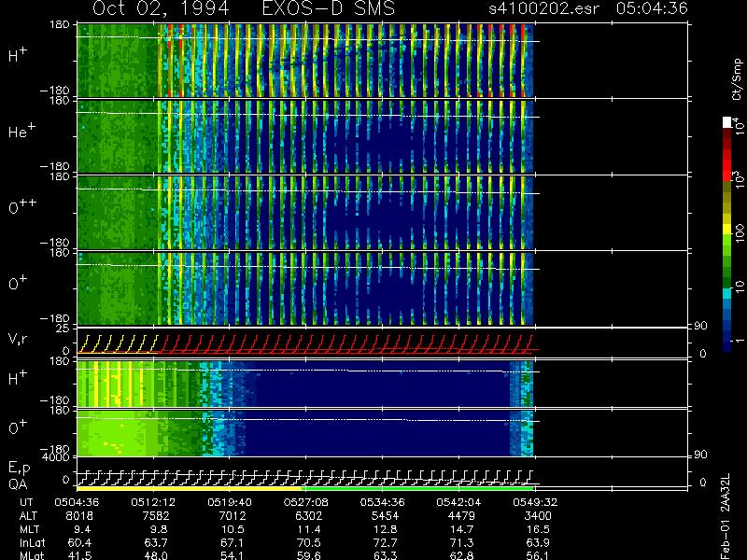
Task: Click the MLT value "10.5"
Action: 233,529
